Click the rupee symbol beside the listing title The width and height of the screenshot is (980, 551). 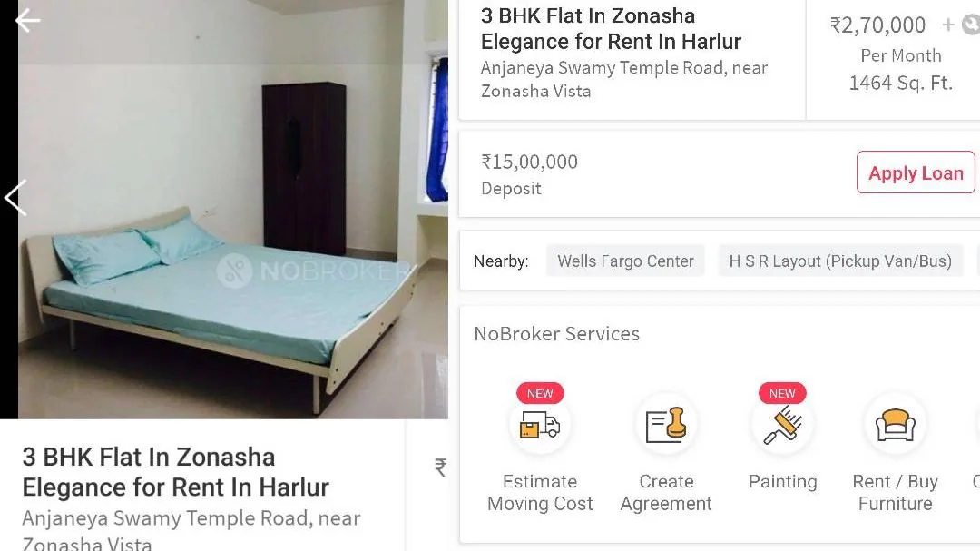tap(441, 467)
